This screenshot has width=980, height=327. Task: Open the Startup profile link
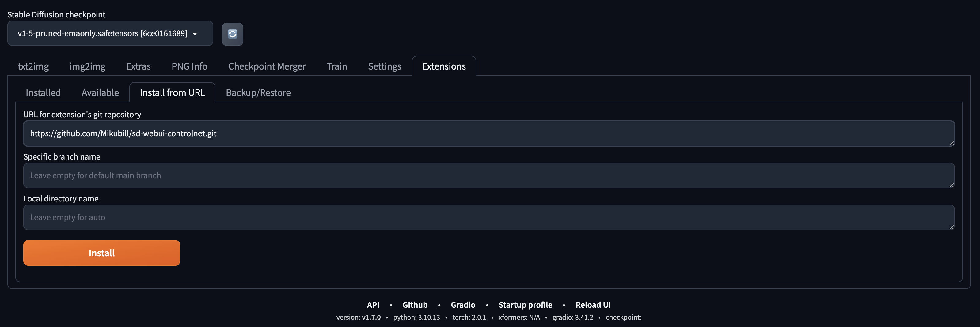point(525,305)
